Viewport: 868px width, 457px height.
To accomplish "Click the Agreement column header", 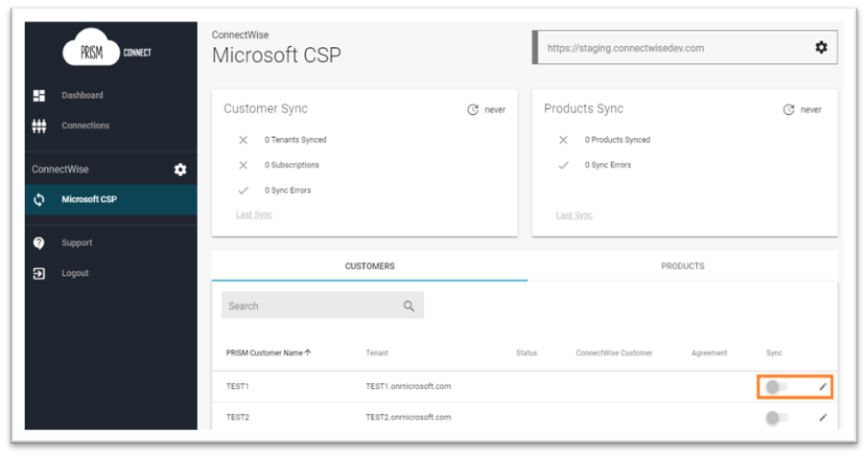I will point(709,353).
